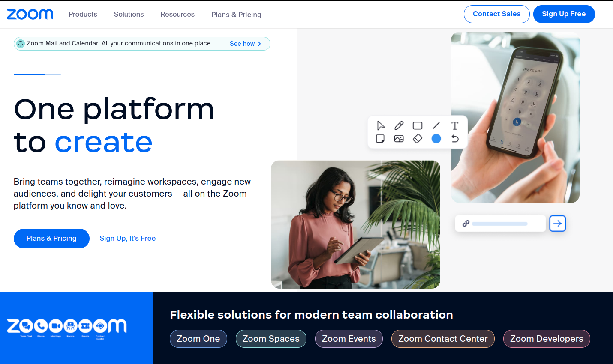613x364 pixels.
Task: Open the Products menu
Action: [x=83, y=14]
